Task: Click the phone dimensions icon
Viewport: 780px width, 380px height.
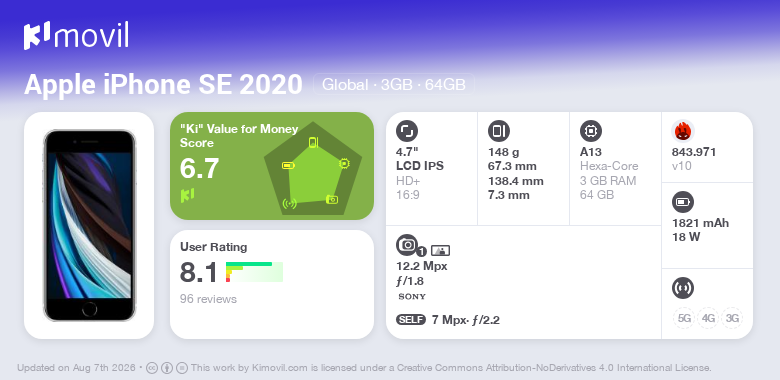Action: (x=499, y=131)
